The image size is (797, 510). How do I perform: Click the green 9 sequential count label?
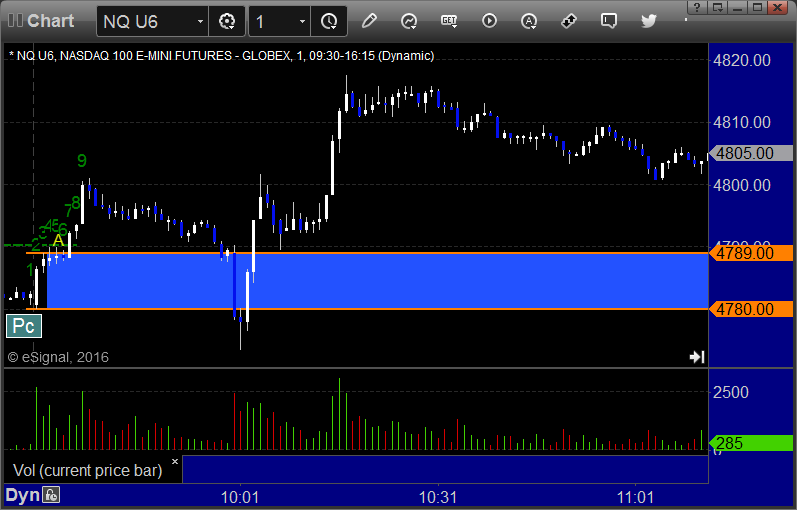pos(82,161)
